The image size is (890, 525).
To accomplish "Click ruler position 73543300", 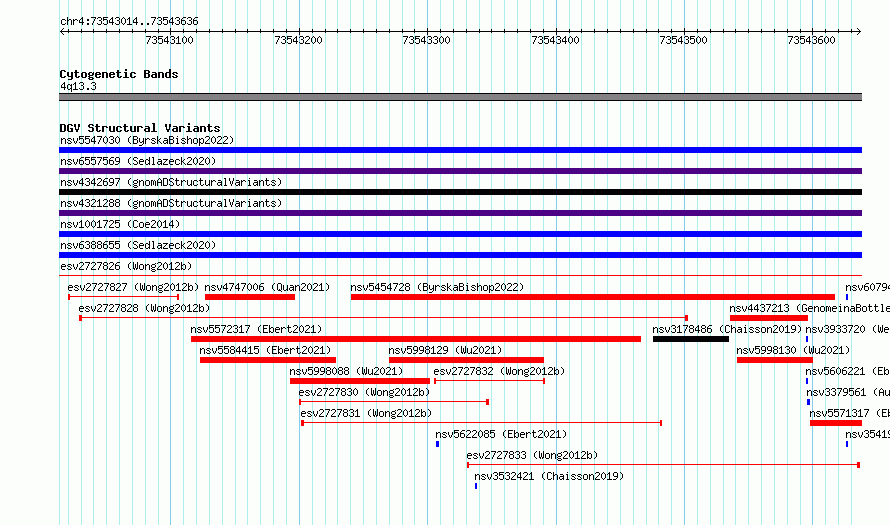I will pyautogui.click(x=426, y=40).
